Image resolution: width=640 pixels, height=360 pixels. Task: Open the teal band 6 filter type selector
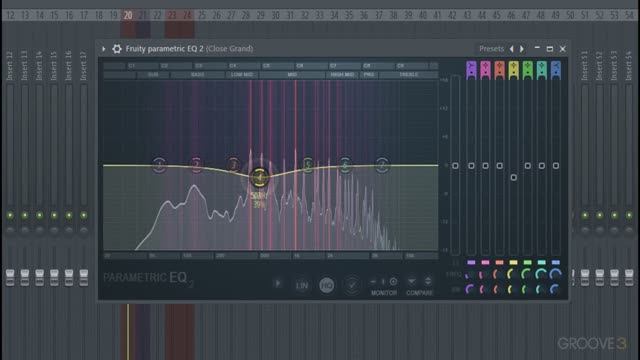(x=542, y=70)
